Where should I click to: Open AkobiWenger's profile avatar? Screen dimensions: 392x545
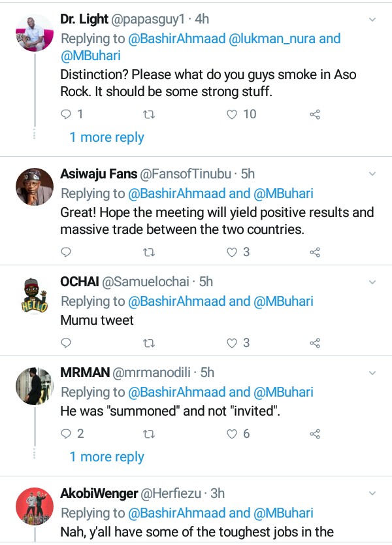34,504
